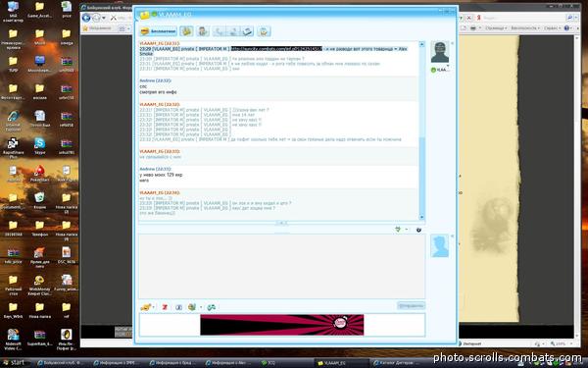Select the omega desktop folder

67,37
